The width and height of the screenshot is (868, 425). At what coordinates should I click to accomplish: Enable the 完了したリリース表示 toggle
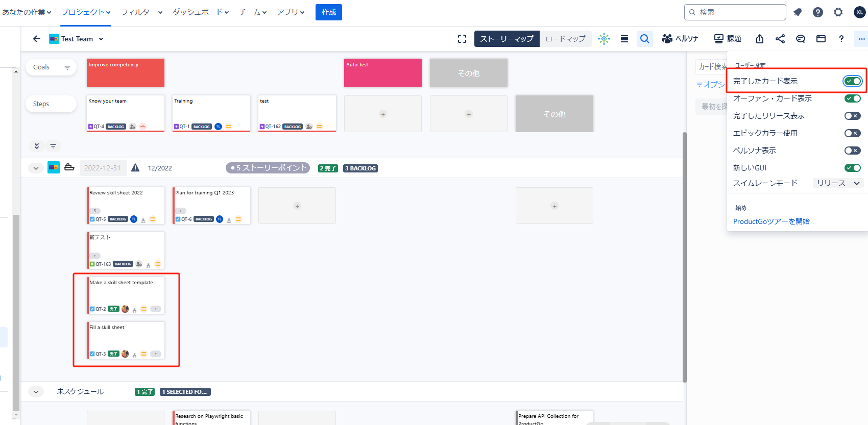click(852, 116)
